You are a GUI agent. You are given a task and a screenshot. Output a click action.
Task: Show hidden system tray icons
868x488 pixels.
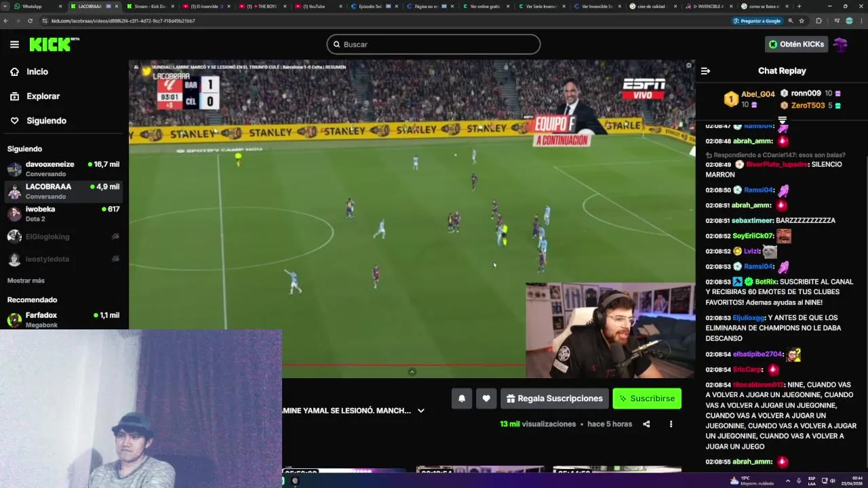point(787,481)
